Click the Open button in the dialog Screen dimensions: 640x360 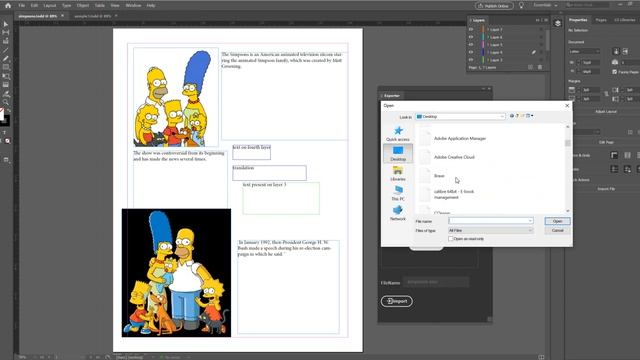[x=557, y=221]
